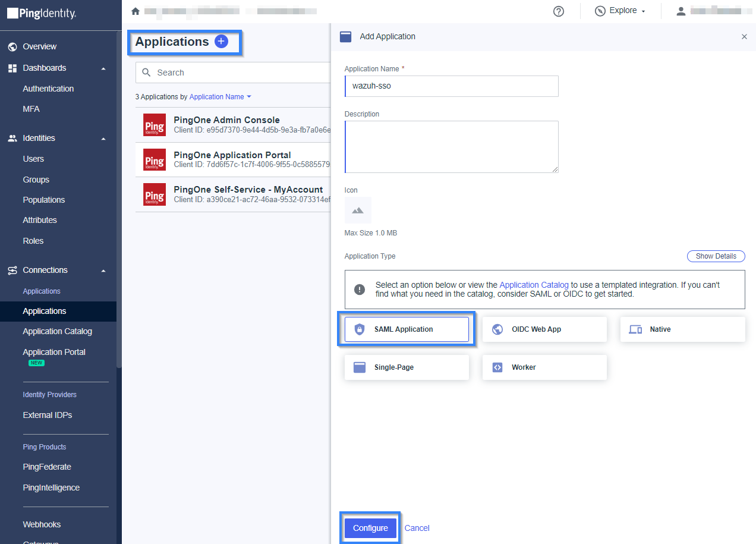Collapse the Dashboards section

pyautogui.click(x=103, y=68)
